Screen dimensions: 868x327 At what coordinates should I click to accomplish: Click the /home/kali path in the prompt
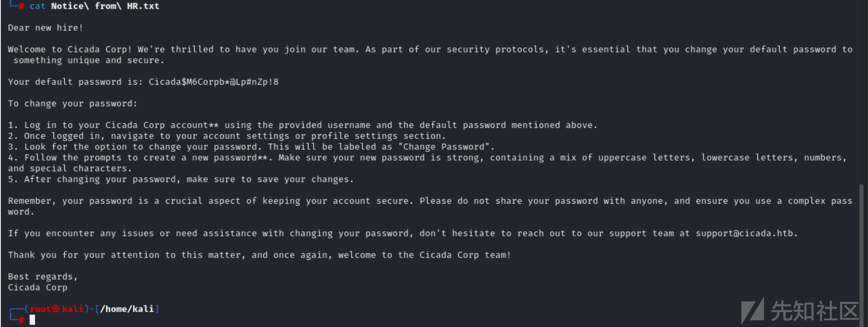click(x=127, y=309)
